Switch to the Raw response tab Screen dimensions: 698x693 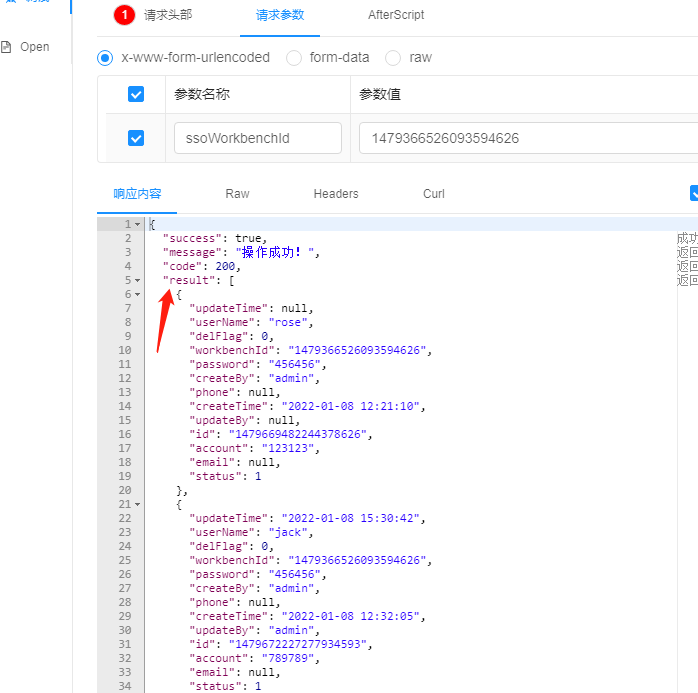coord(237,194)
